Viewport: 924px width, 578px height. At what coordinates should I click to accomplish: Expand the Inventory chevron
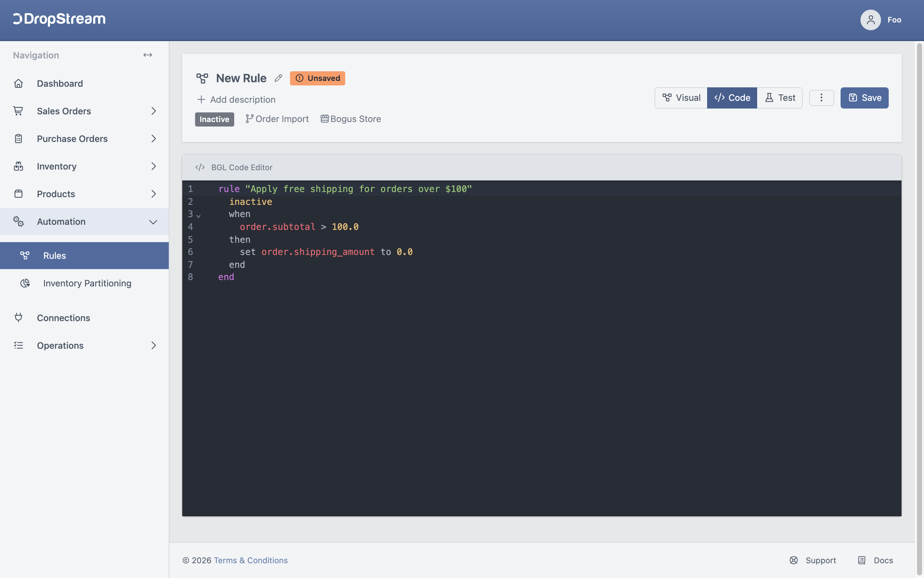pyautogui.click(x=153, y=166)
